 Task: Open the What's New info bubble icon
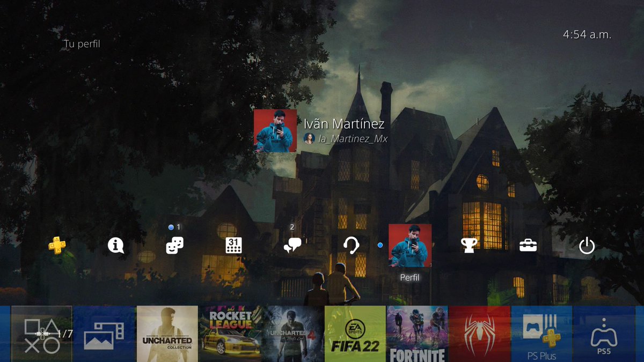(x=116, y=246)
